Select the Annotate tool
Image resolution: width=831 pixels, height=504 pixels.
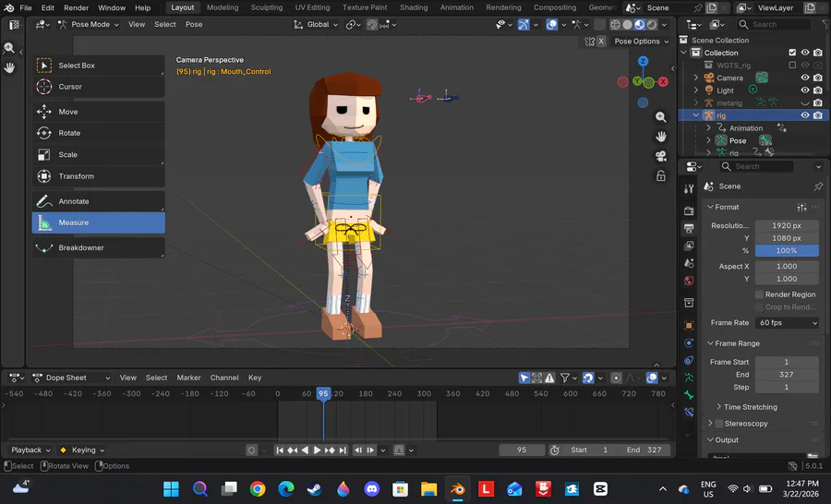[73, 201]
